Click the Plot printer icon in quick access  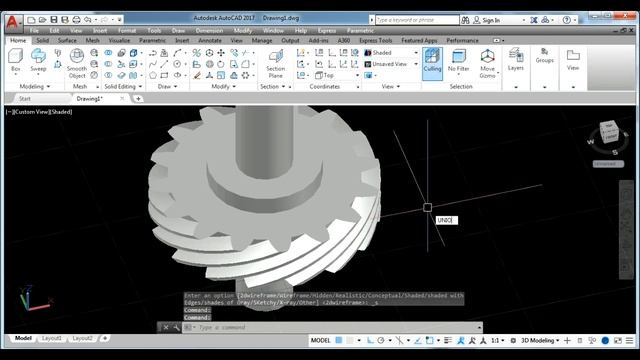[76, 20]
